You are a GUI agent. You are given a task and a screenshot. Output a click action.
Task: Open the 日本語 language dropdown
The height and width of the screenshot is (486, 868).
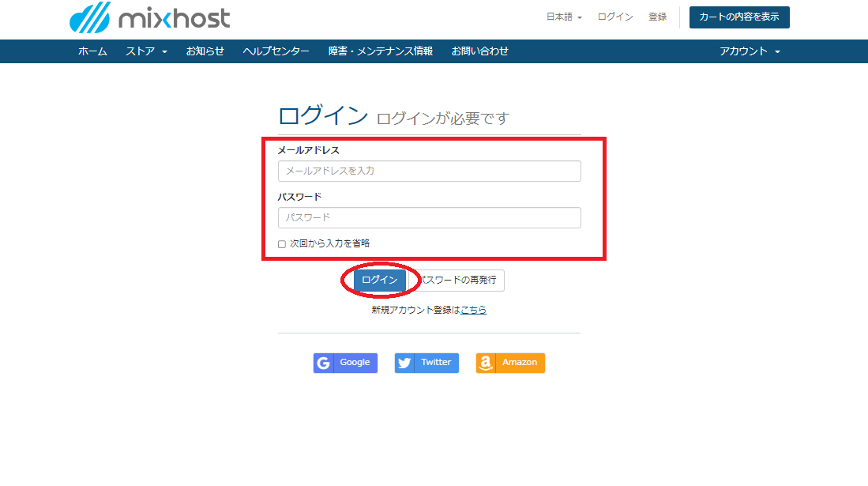pyautogui.click(x=563, y=15)
